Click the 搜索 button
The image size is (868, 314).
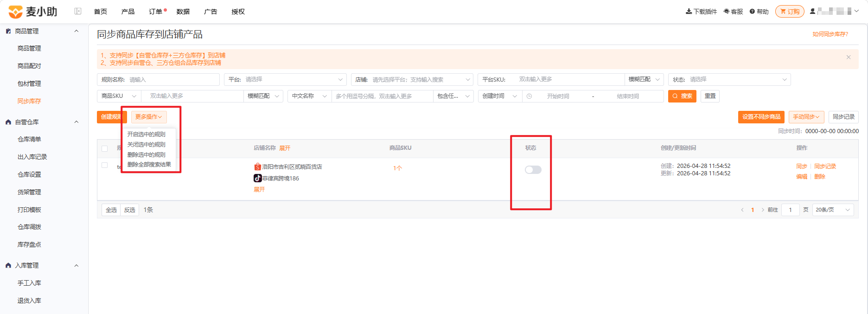pos(682,96)
